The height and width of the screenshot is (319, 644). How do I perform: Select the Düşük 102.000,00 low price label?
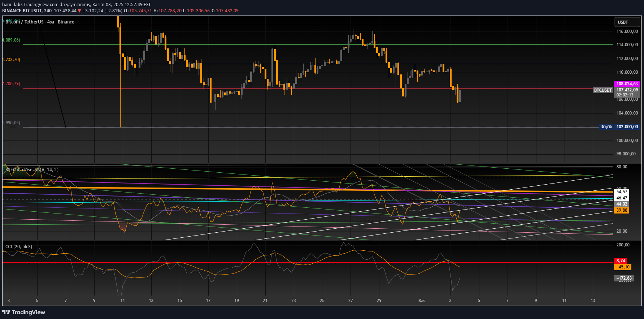click(x=619, y=127)
